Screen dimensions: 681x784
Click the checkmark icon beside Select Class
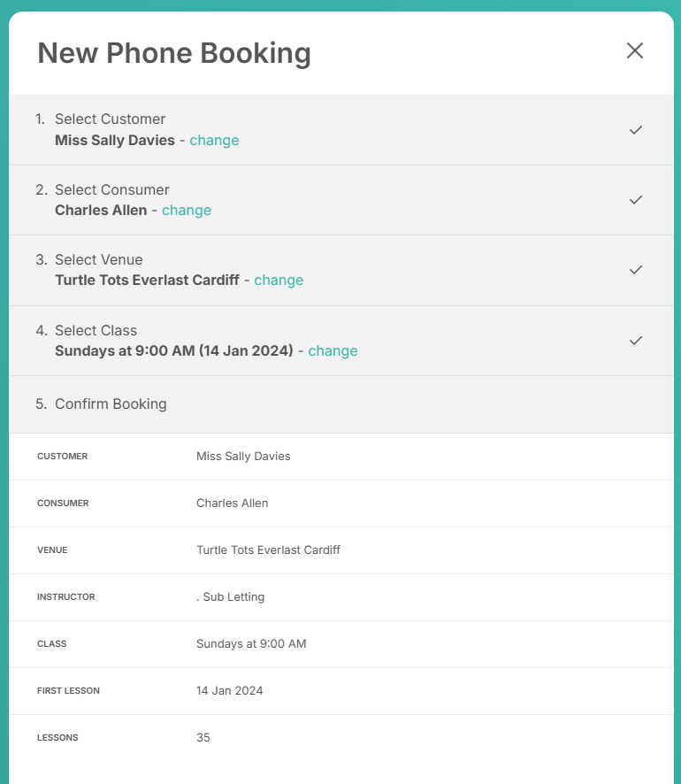(636, 341)
